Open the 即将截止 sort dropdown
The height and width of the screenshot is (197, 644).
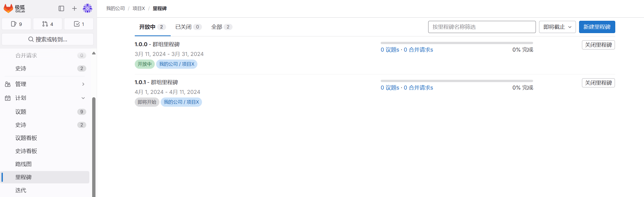coord(557,27)
